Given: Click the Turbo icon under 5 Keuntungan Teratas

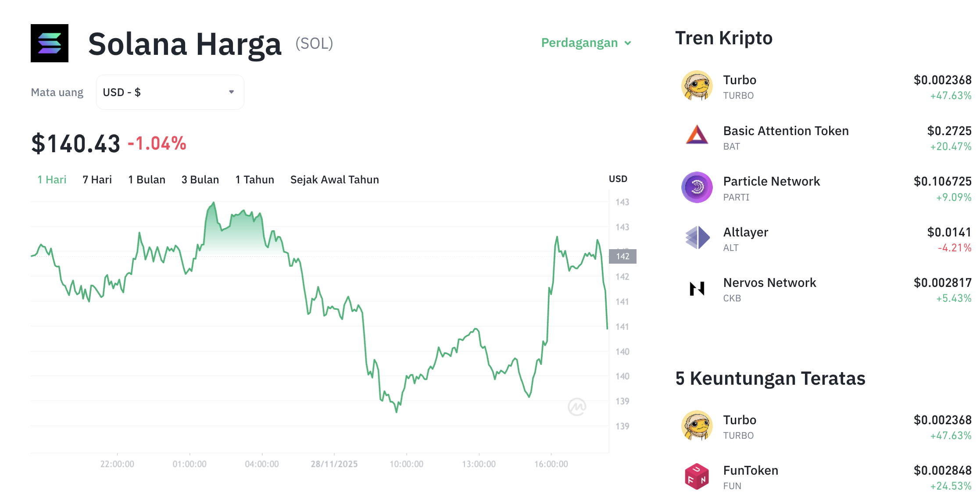Looking at the screenshot, I should click(697, 426).
